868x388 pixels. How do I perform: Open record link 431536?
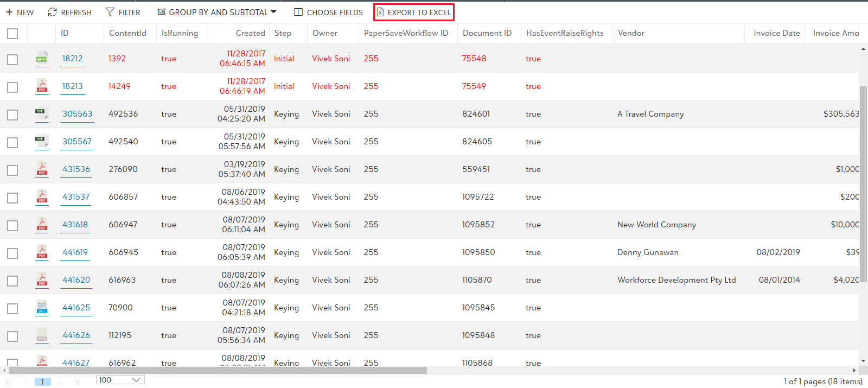pos(76,169)
